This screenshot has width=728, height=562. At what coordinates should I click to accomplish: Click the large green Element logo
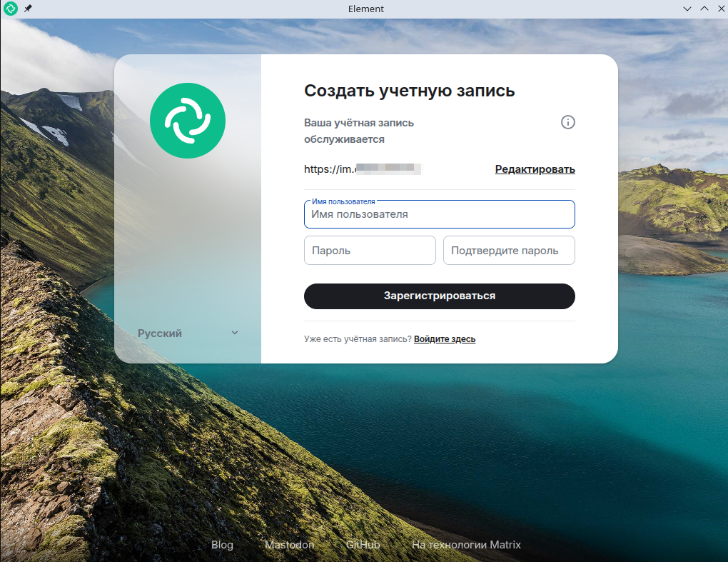tap(188, 121)
